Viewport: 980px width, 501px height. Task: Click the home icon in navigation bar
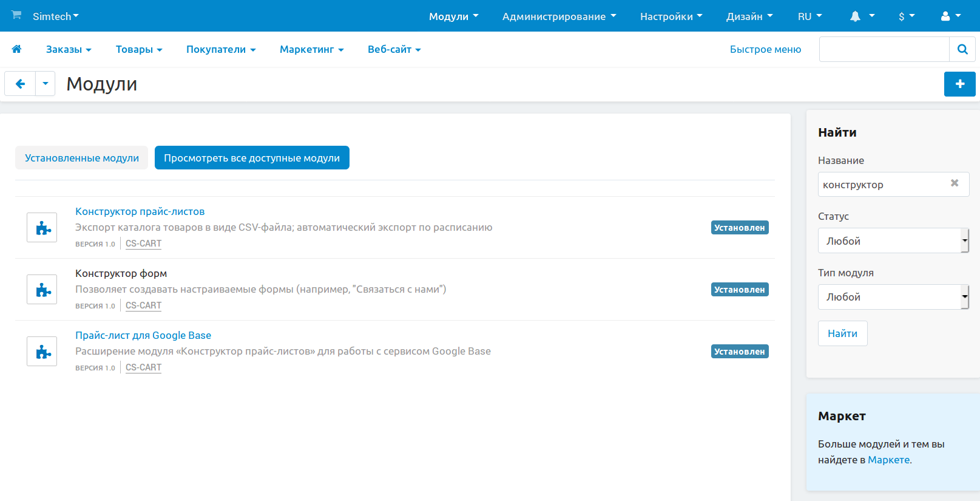click(16, 49)
